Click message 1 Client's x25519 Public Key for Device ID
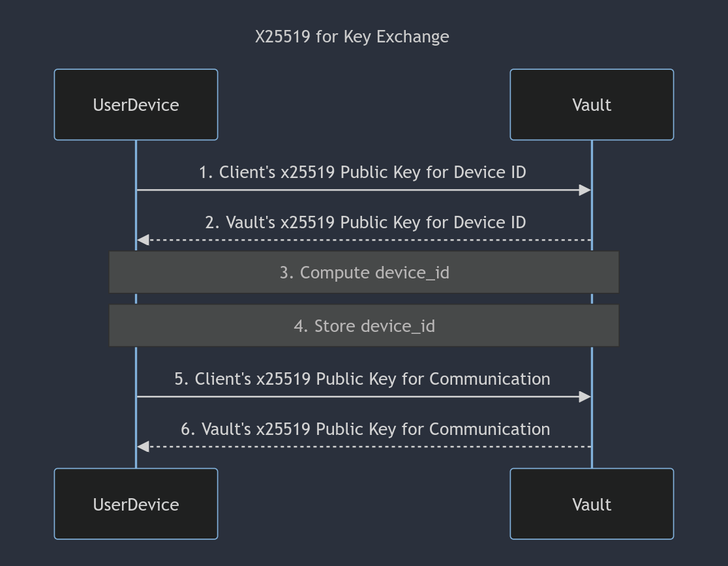Image resolution: width=728 pixels, height=566 pixels. tap(363, 172)
